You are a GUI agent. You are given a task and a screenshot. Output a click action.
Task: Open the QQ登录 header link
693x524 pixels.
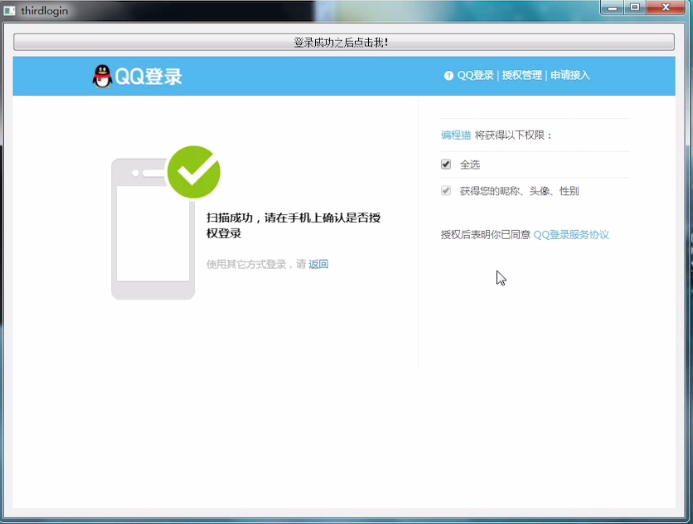pos(475,76)
